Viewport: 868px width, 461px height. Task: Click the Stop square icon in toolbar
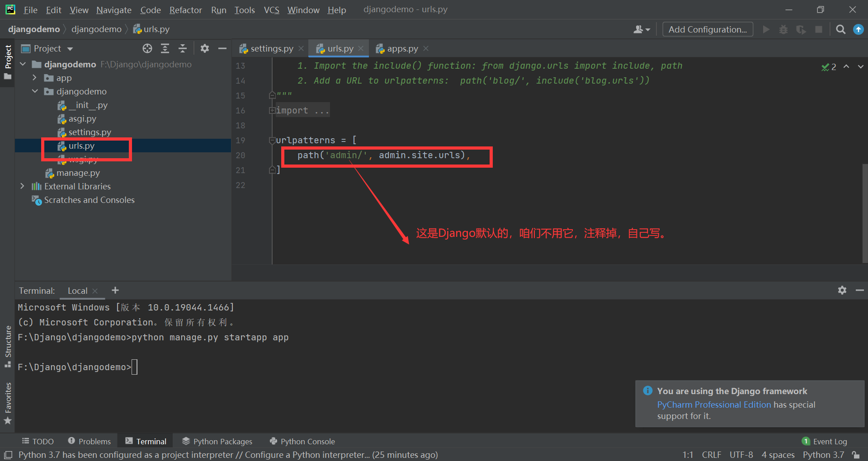pos(819,29)
